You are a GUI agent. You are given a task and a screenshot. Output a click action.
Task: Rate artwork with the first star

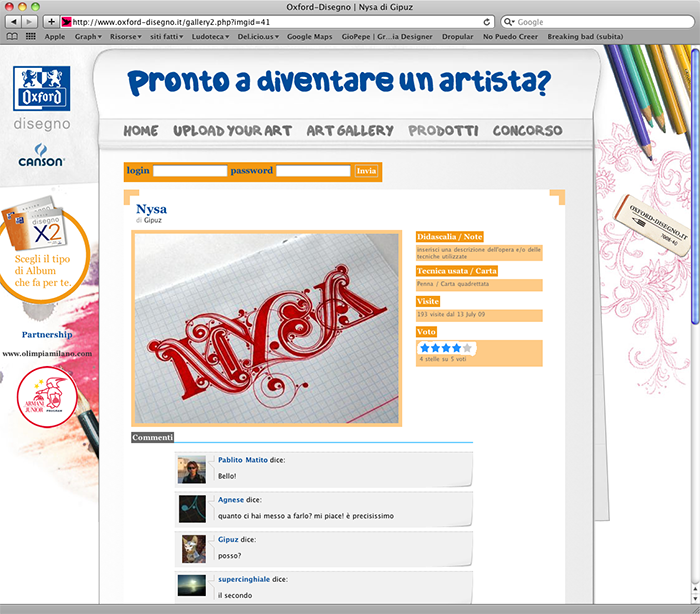pyautogui.click(x=425, y=348)
